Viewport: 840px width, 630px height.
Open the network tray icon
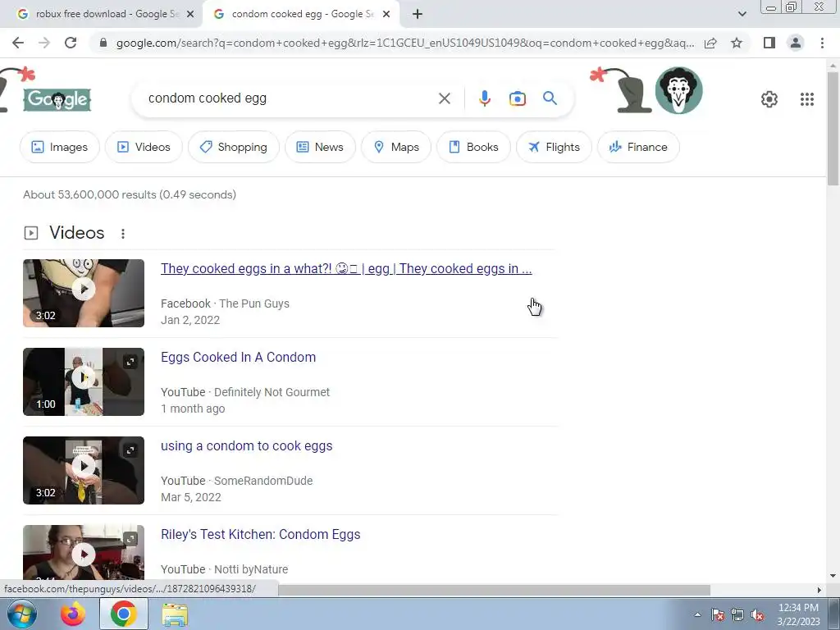coord(737,614)
